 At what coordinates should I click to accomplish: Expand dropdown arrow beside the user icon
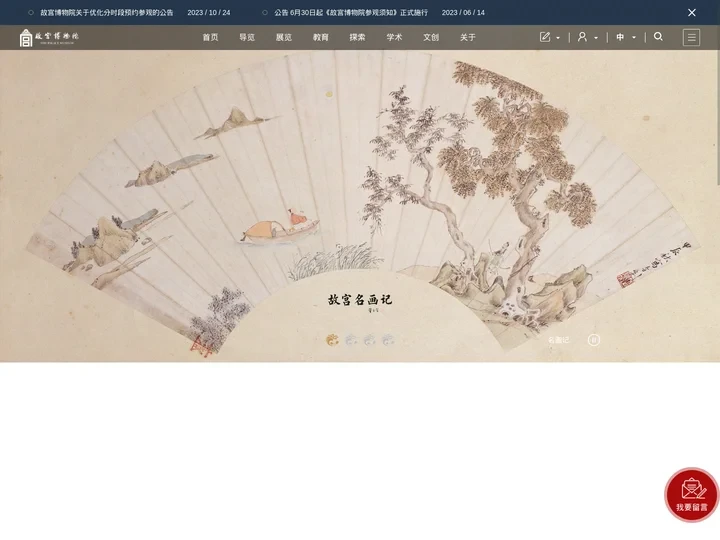click(596, 38)
